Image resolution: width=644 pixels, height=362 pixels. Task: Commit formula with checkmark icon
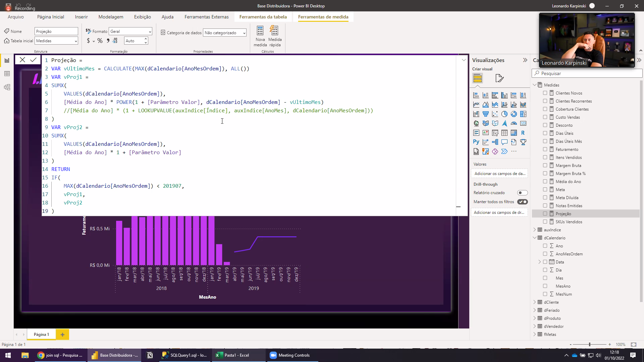tap(33, 60)
